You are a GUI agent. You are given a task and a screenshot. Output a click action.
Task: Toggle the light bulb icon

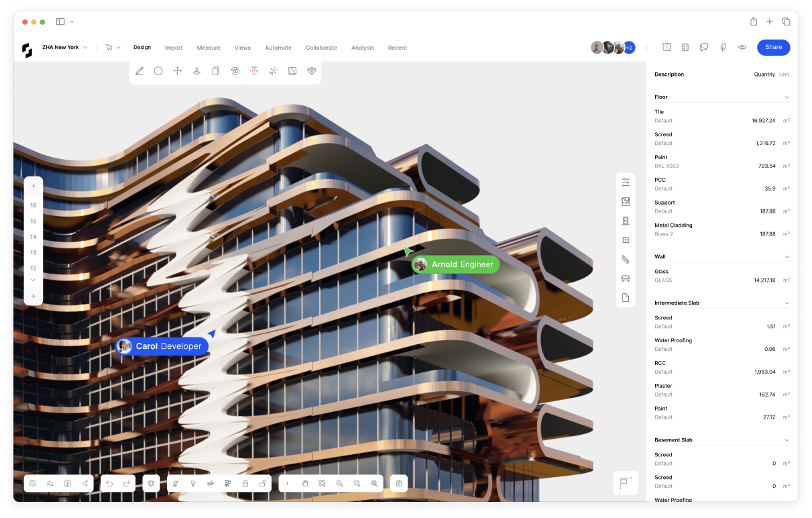(x=193, y=483)
